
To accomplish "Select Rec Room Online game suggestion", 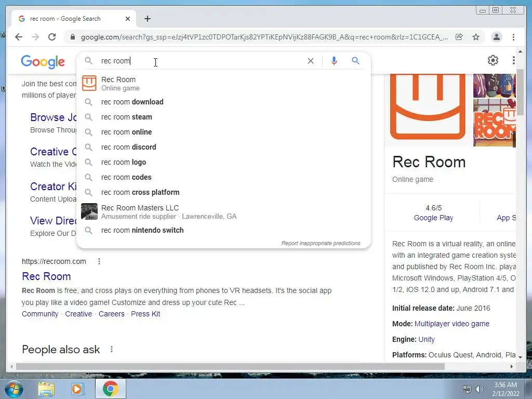I will pos(223,84).
